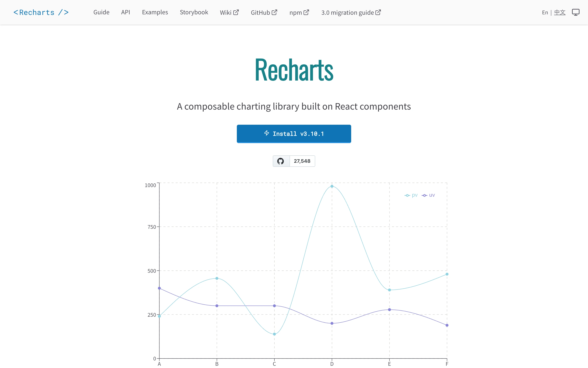Click the lightning bolt icon on the Install button
Image resolution: width=588 pixels, height=368 pixels.
point(267,133)
